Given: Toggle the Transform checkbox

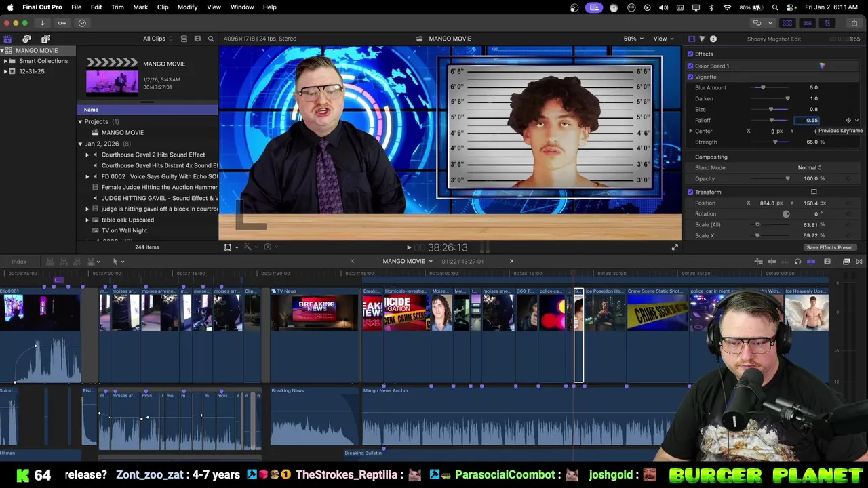Looking at the screenshot, I should coord(690,192).
